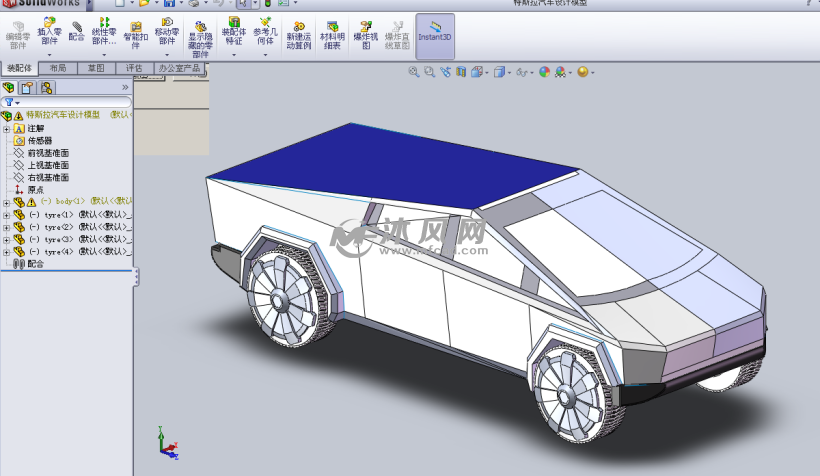
Task: Click the Zoom to Area view icon
Action: point(429,72)
